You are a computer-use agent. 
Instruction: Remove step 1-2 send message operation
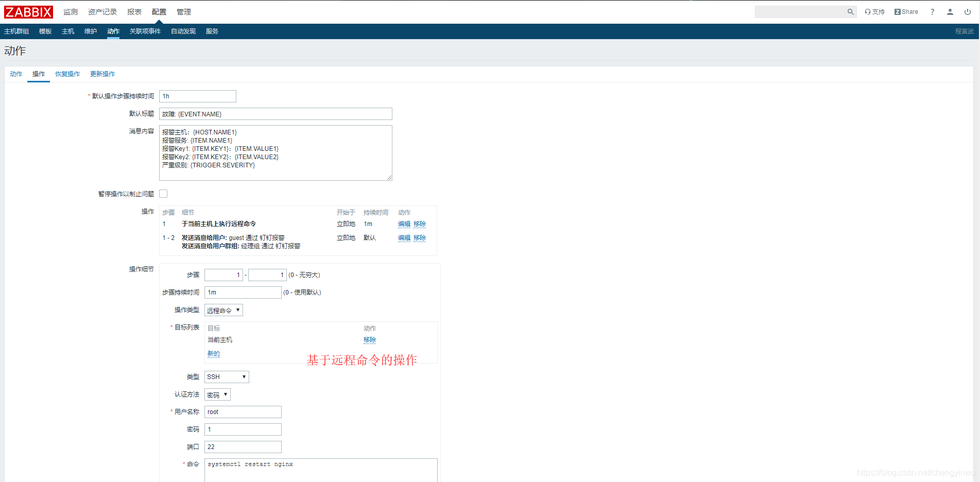click(420, 238)
